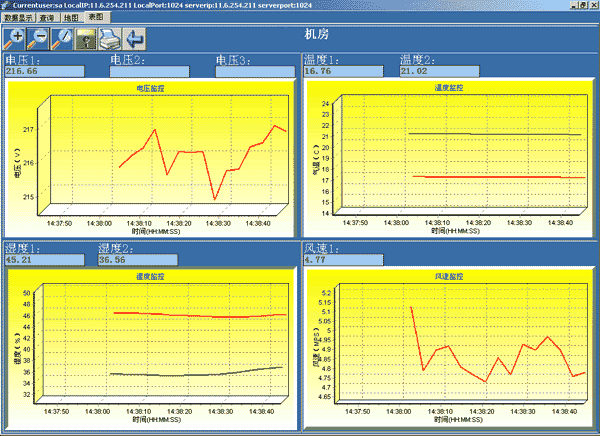Click the empty 电压3 field
The image size is (600, 436).
tap(255, 72)
